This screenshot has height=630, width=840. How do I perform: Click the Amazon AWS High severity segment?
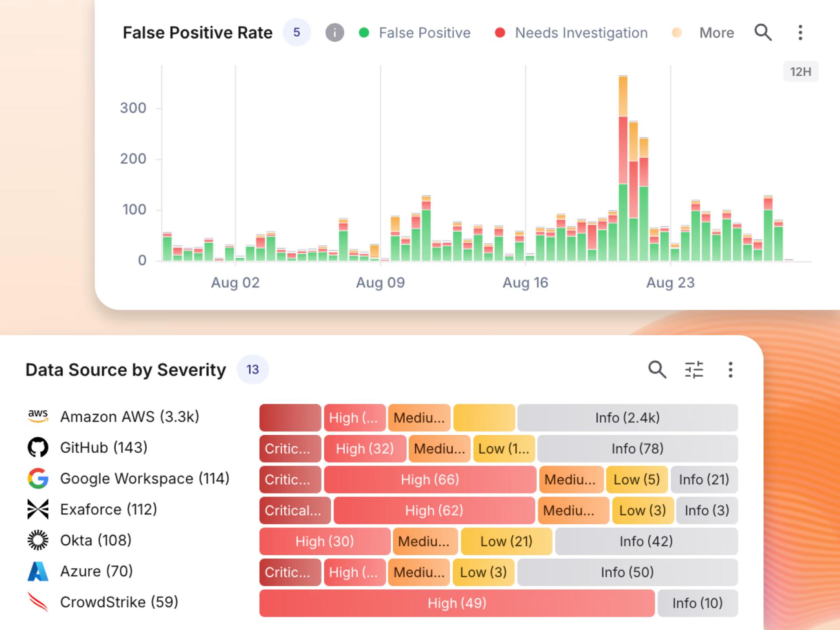click(x=355, y=417)
